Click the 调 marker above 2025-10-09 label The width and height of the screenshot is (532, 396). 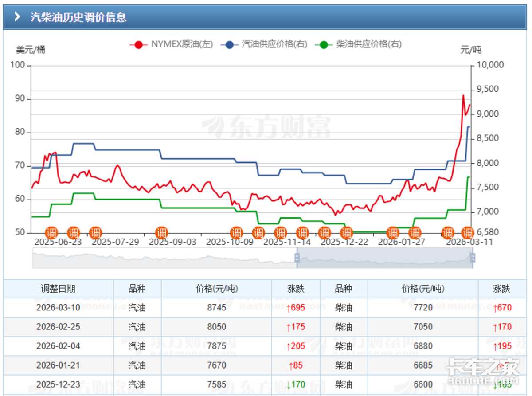click(x=236, y=232)
